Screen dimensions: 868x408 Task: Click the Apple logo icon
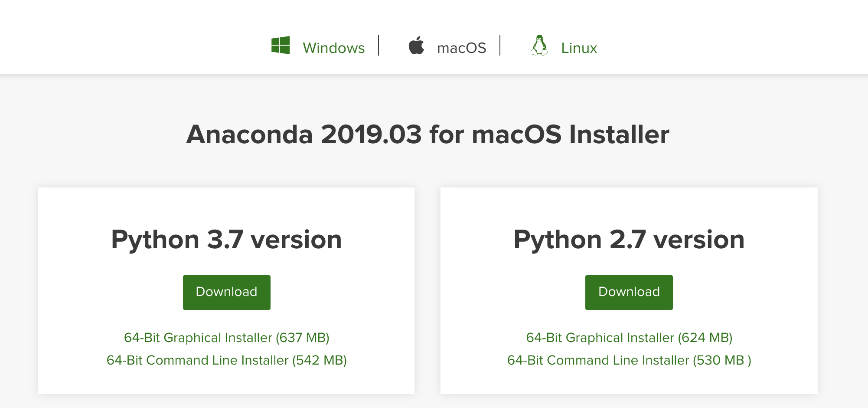[416, 46]
